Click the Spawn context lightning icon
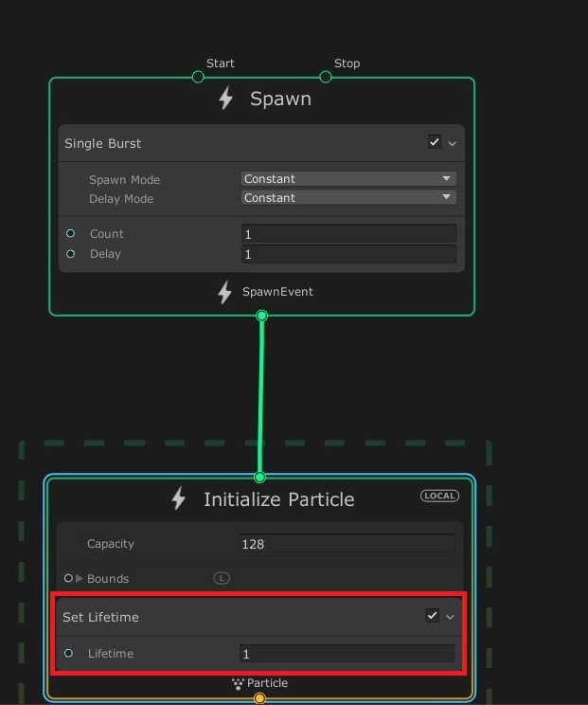The height and width of the screenshot is (705, 588). click(225, 98)
